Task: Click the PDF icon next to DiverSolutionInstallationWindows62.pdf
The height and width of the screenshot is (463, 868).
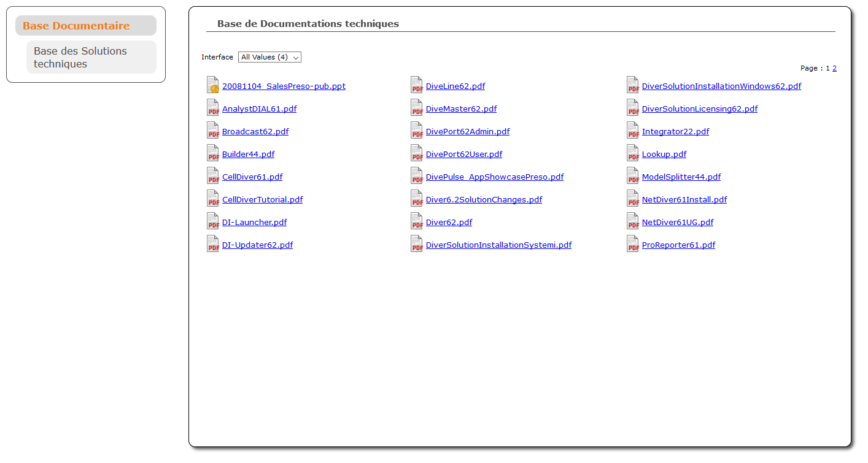Action: click(633, 85)
